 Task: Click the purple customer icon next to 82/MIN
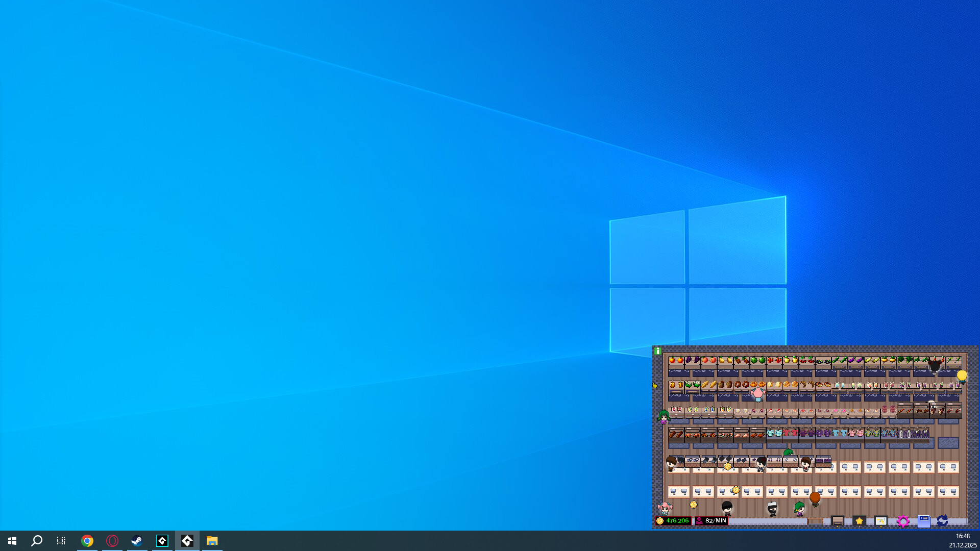(x=699, y=521)
